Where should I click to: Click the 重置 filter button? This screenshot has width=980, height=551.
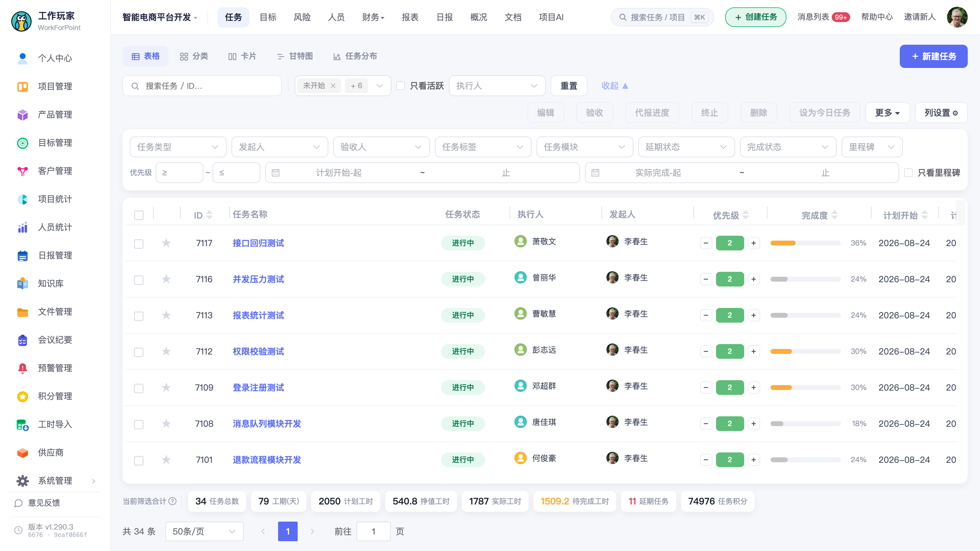coord(569,86)
